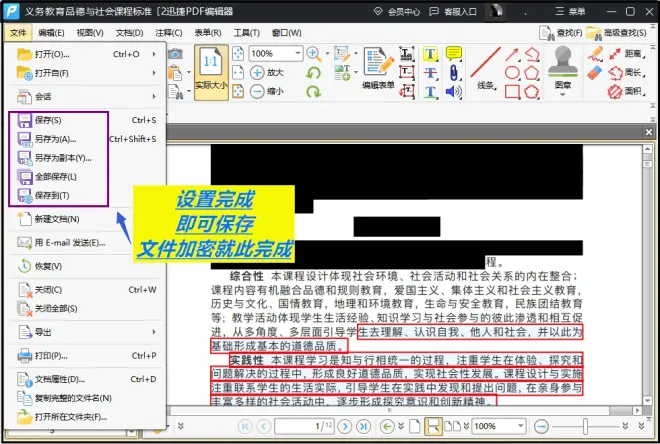Click the 实际大小 (actual size) icon

point(210,74)
